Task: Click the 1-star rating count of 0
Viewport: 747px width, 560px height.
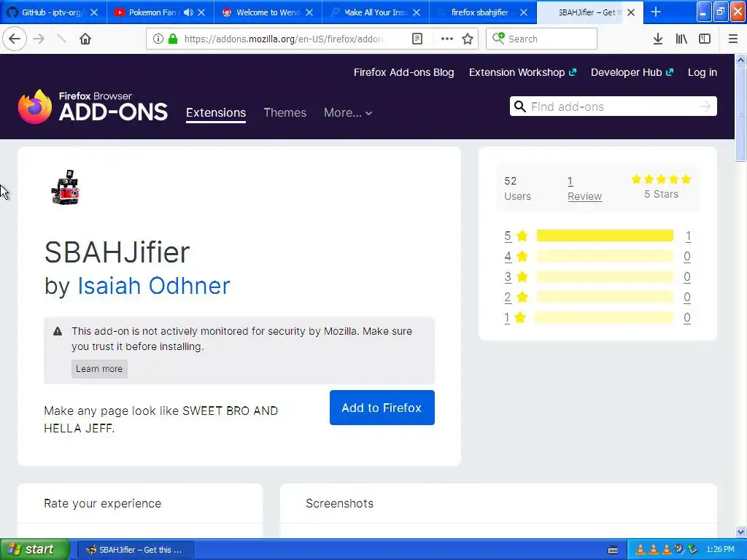Action: coord(687,318)
